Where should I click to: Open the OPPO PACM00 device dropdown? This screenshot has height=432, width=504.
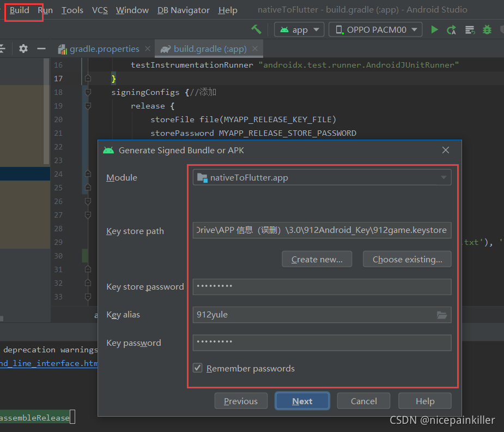point(375,29)
